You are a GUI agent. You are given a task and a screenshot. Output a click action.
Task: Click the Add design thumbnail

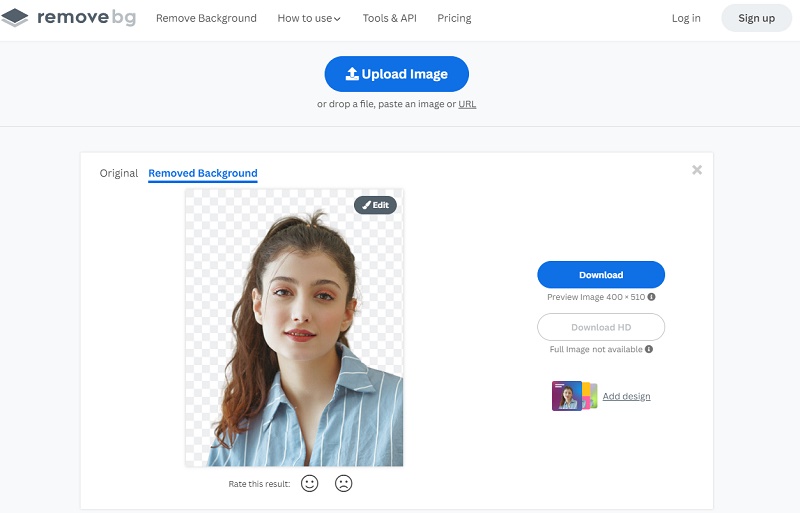(574, 396)
